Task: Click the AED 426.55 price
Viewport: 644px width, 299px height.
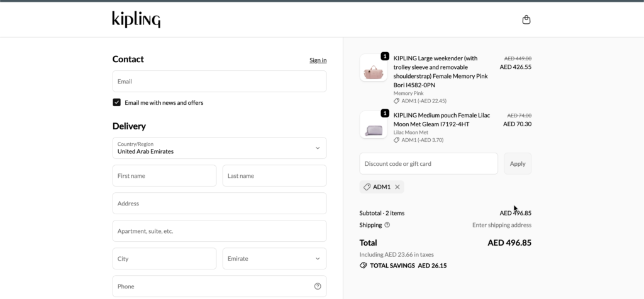Action: 516,67
